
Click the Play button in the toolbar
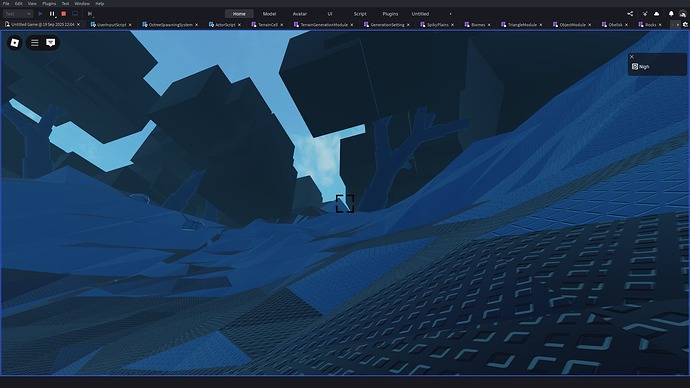click(40, 14)
